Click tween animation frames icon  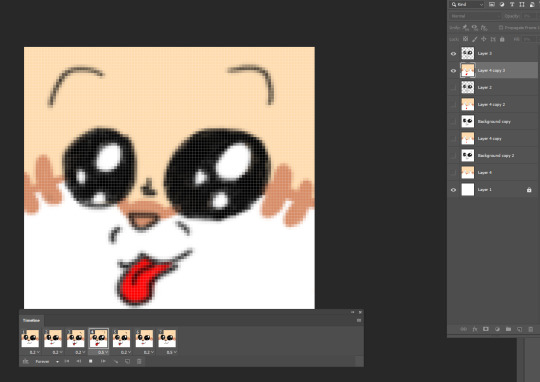coord(116,361)
